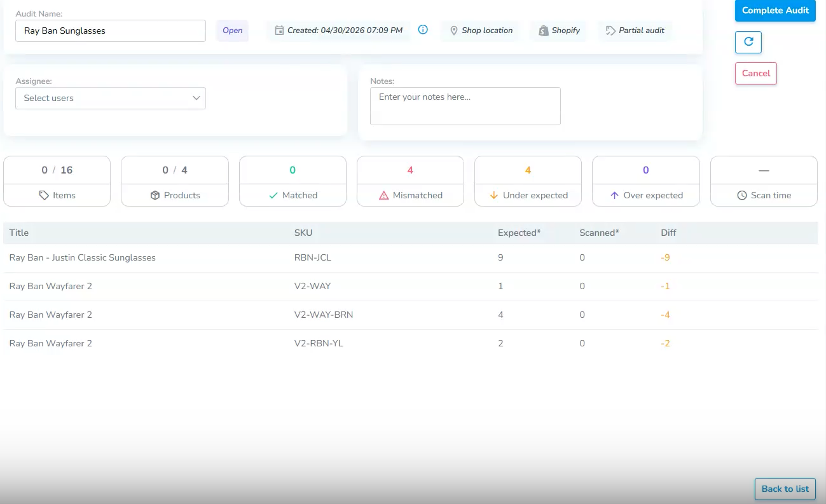Click the chevron in assignee dropdown
Viewport: 826px width, 504px height.
pos(196,98)
